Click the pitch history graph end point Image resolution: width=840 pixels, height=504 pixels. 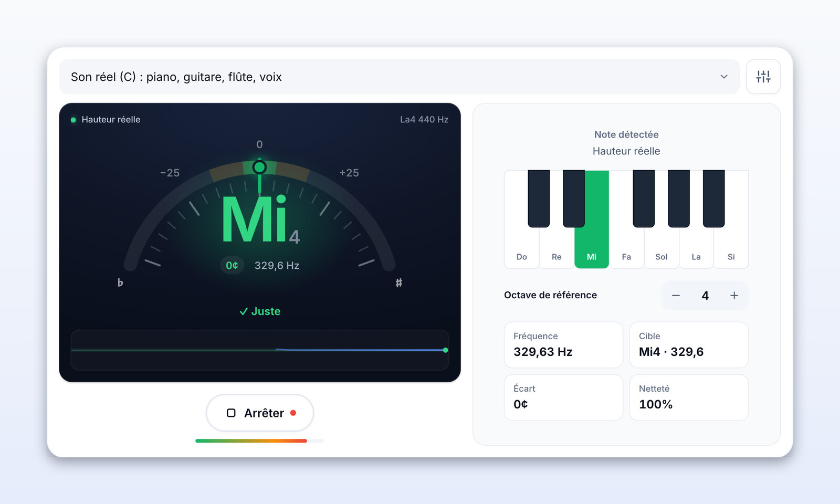(445, 350)
